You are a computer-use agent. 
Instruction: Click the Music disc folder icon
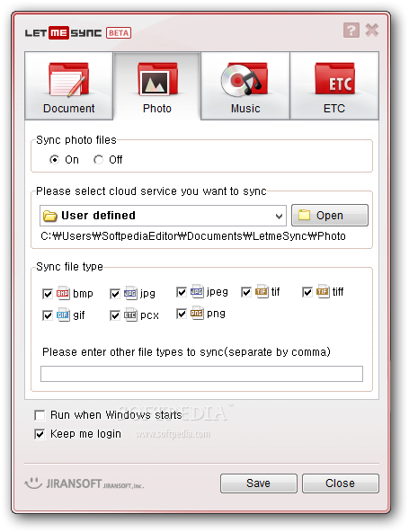tap(245, 79)
